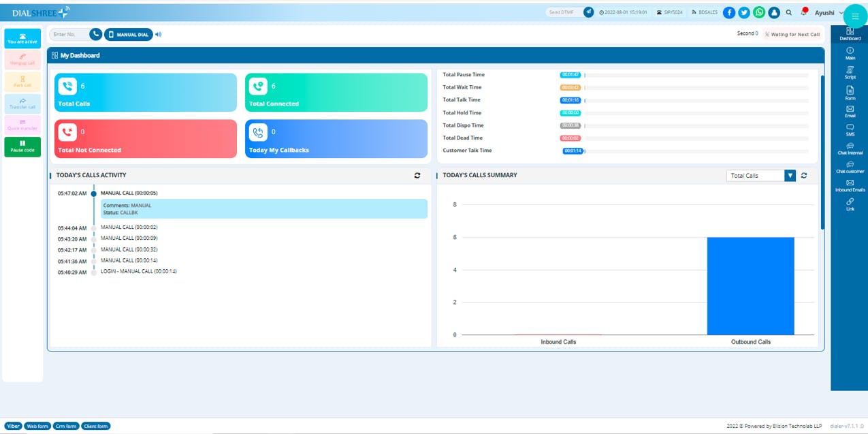Click the Transfer call button
This screenshot has width=868, height=434.
click(x=22, y=104)
